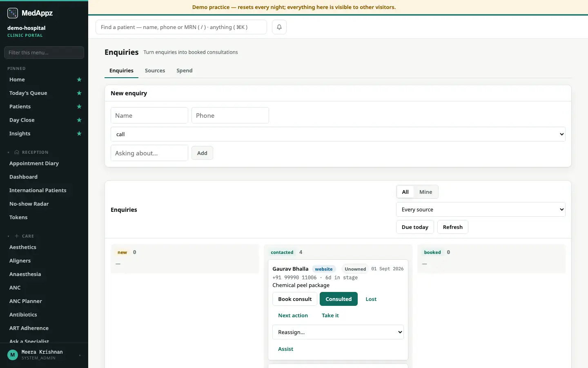The width and height of the screenshot is (588, 368).
Task: Switch to the Sources tab
Action: click(x=155, y=71)
